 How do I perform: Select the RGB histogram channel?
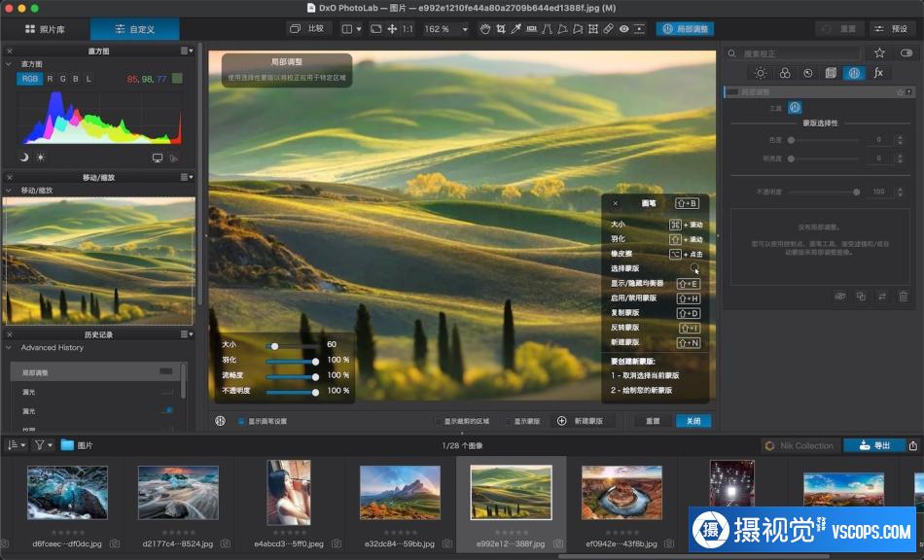(x=29, y=79)
